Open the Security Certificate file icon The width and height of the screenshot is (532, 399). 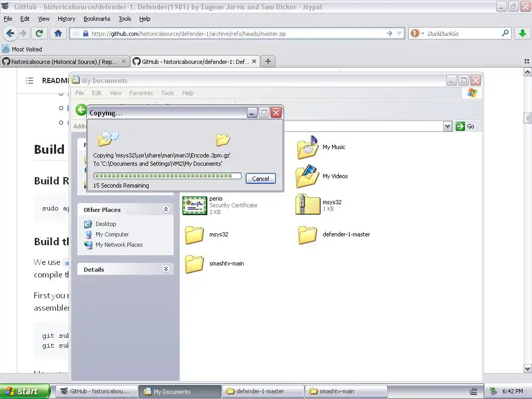coord(194,205)
